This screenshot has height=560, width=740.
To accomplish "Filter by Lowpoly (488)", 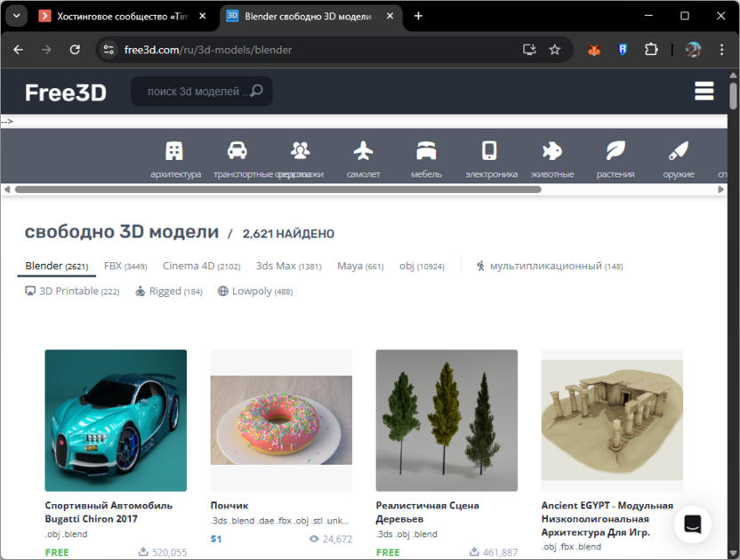I will point(255,291).
